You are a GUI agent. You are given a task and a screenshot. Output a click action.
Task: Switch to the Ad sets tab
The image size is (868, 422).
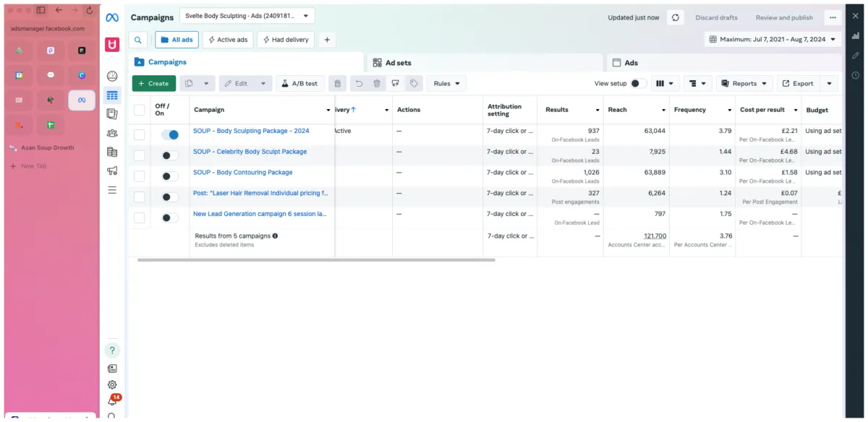click(484, 63)
